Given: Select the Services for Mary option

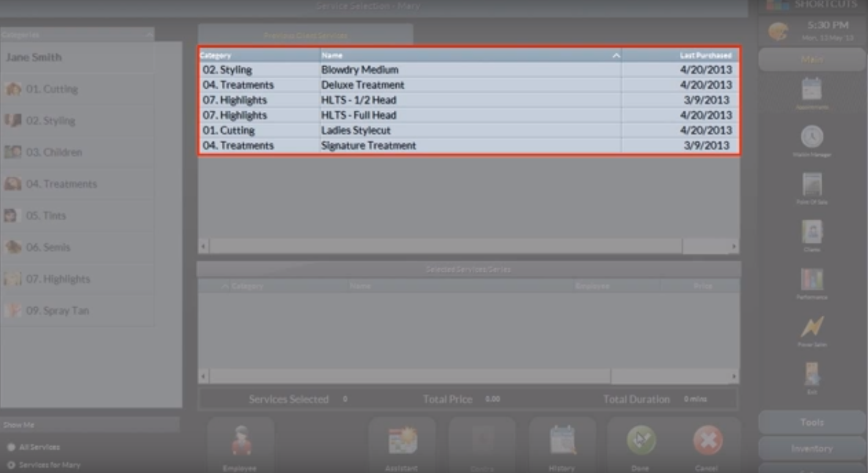Looking at the screenshot, I should (12, 465).
